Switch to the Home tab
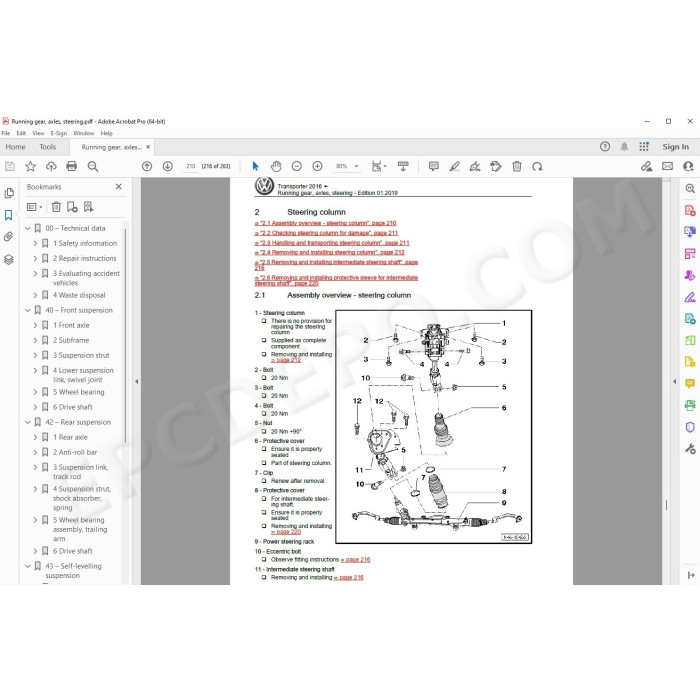 point(15,147)
